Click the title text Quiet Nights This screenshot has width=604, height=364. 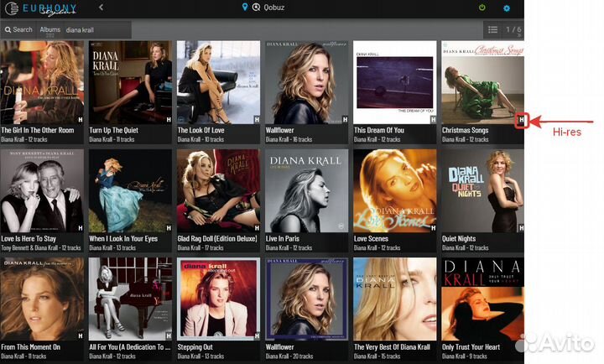click(x=459, y=238)
